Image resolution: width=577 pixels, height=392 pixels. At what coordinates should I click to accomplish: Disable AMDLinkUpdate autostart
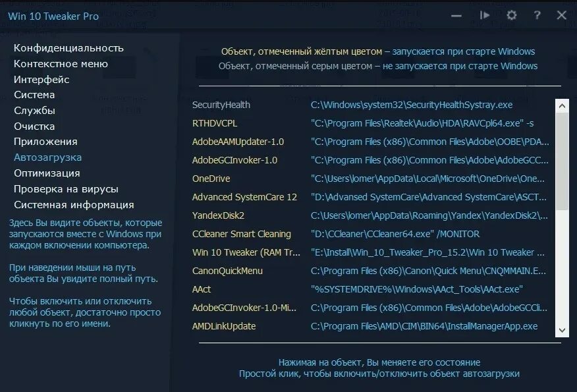tap(224, 326)
